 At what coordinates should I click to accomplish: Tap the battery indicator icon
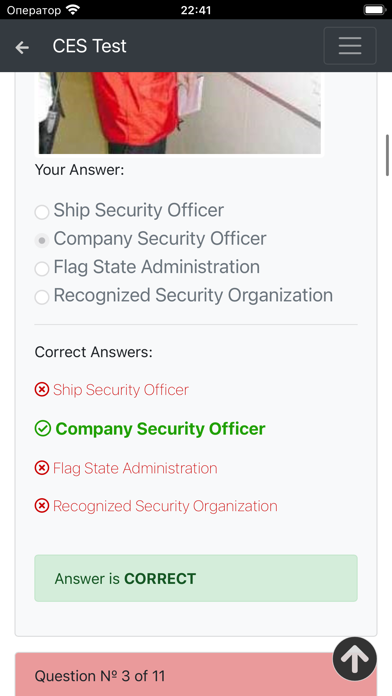pyautogui.click(x=375, y=9)
